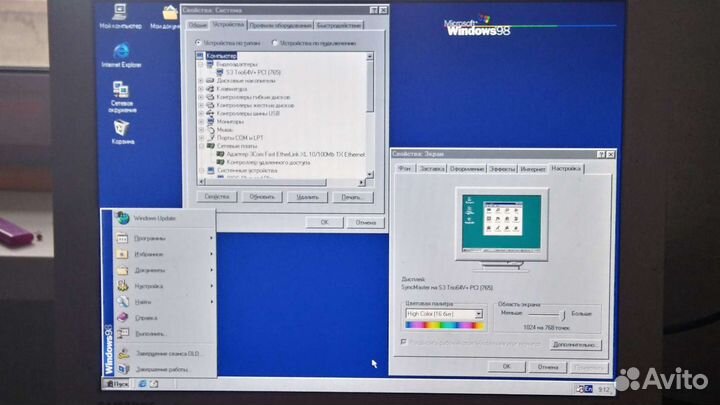Switch to the Интернет tab in Экран
The width and height of the screenshot is (720, 405).
click(533, 169)
